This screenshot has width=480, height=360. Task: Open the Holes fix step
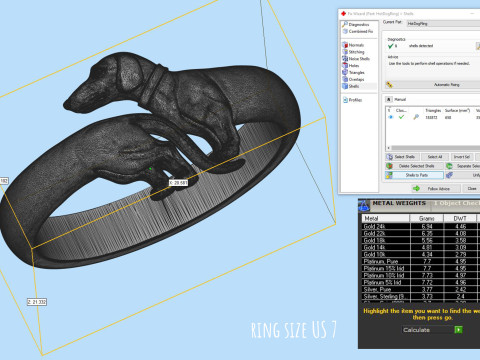(351, 66)
